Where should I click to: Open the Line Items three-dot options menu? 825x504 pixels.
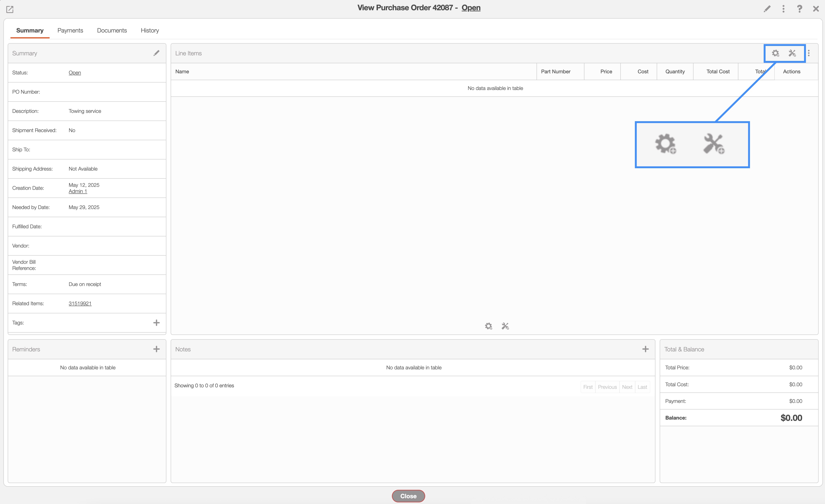coord(809,53)
